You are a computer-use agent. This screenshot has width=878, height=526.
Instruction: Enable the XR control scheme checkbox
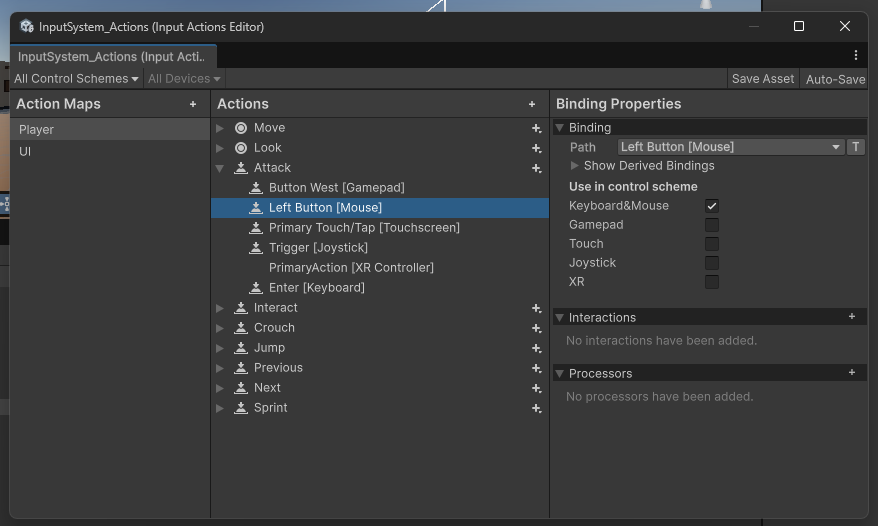[712, 282]
